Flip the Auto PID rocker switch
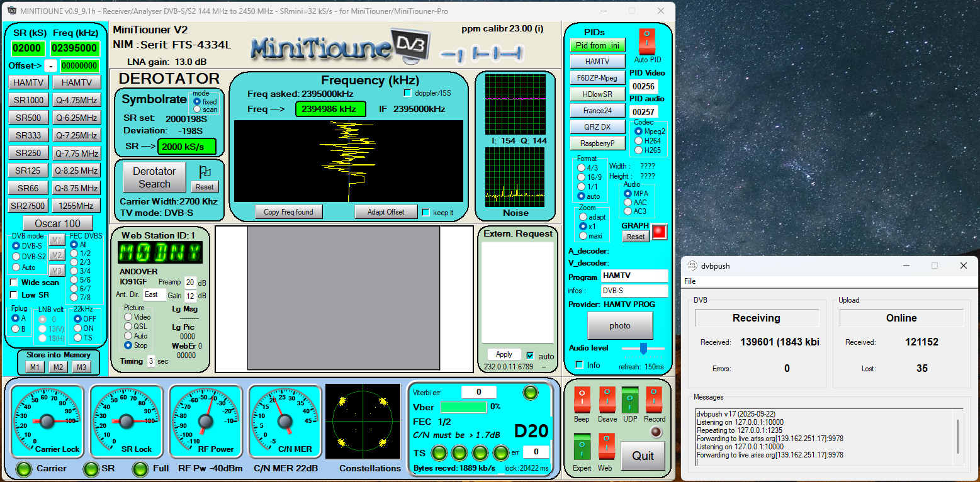The width and height of the screenshot is (980, 482). (x=646, y=42)
